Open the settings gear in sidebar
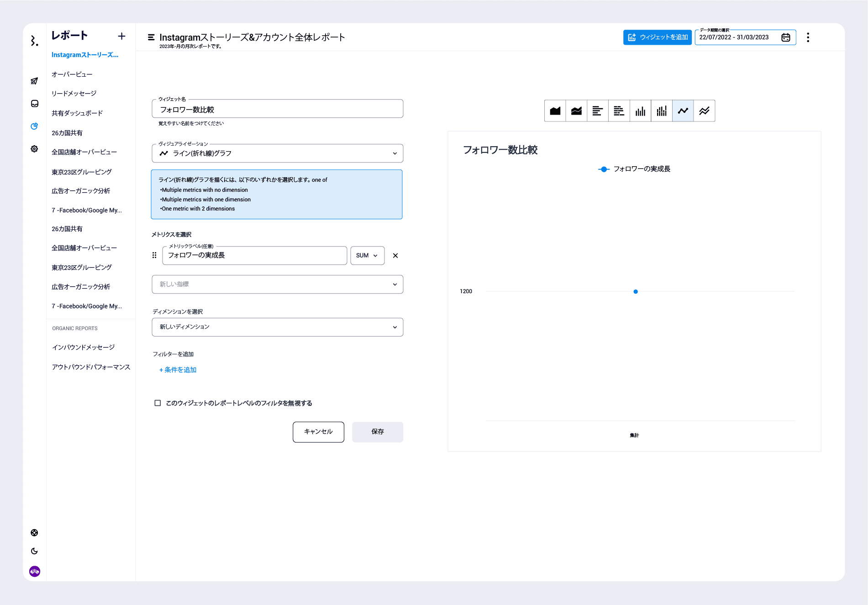The width and height of the screenshot is (868, 605). coord(34,149)
